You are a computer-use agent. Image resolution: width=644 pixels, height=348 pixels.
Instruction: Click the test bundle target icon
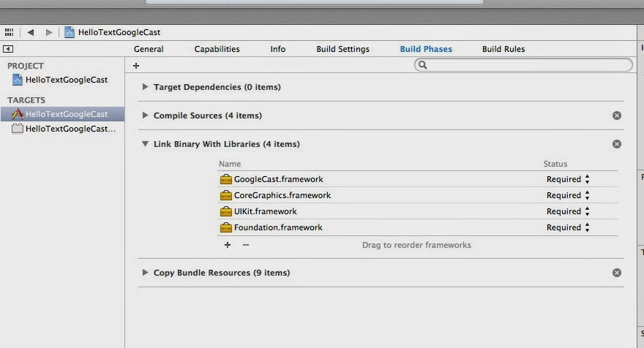18,129
